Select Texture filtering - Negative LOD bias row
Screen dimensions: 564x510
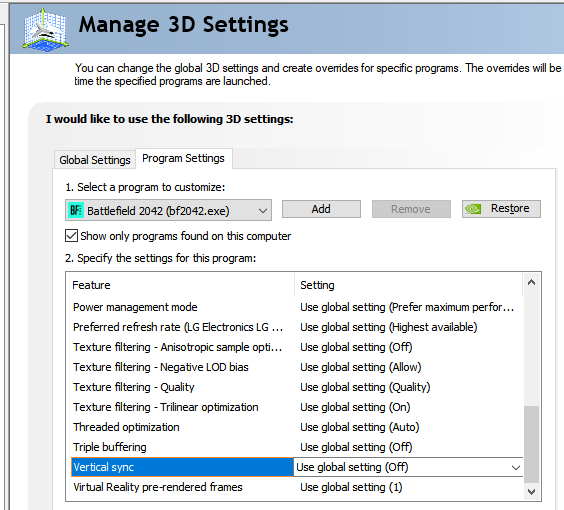pos(297,367)
